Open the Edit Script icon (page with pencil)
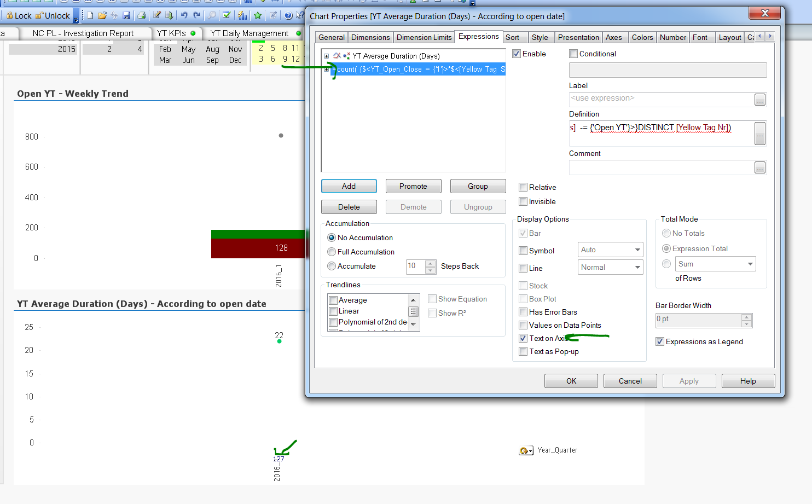The image size is (812, 504). (157, 15)
